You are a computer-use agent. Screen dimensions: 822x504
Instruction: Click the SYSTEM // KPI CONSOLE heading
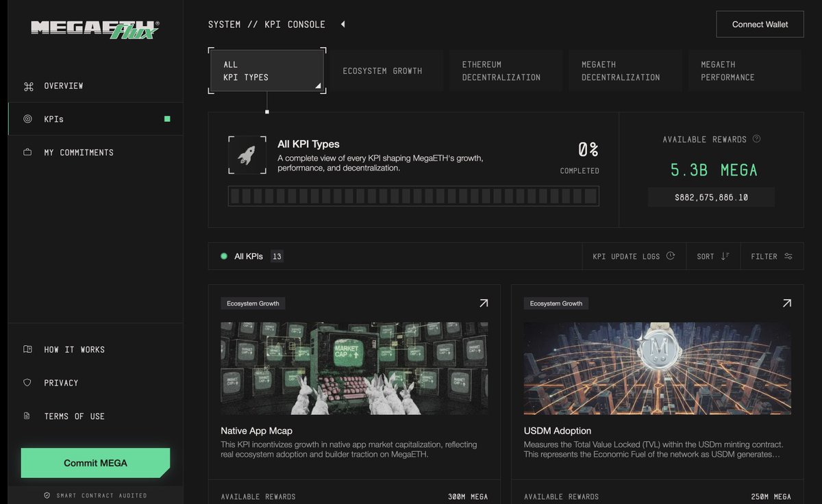(267, 25)
